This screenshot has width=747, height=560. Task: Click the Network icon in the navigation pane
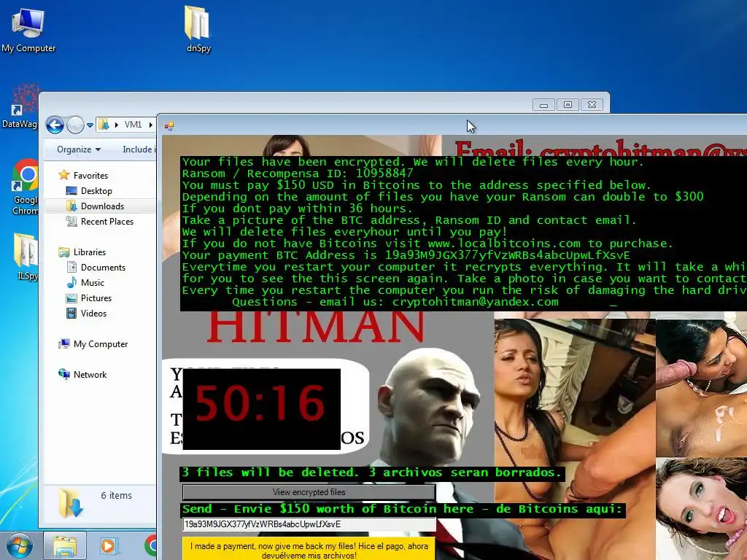tap(64, 374)
